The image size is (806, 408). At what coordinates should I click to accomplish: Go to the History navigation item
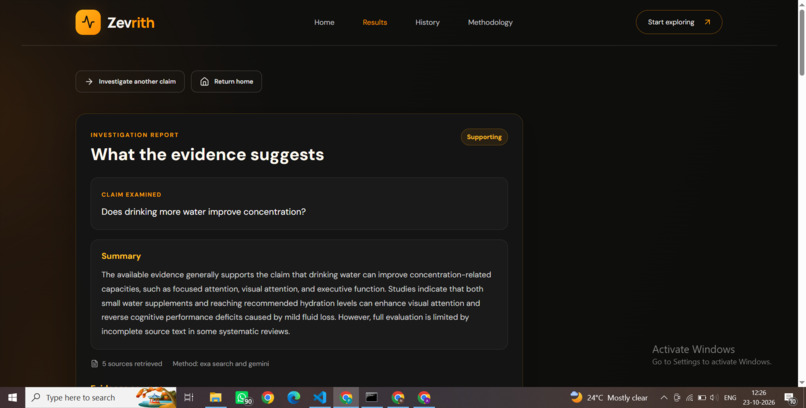427,22
